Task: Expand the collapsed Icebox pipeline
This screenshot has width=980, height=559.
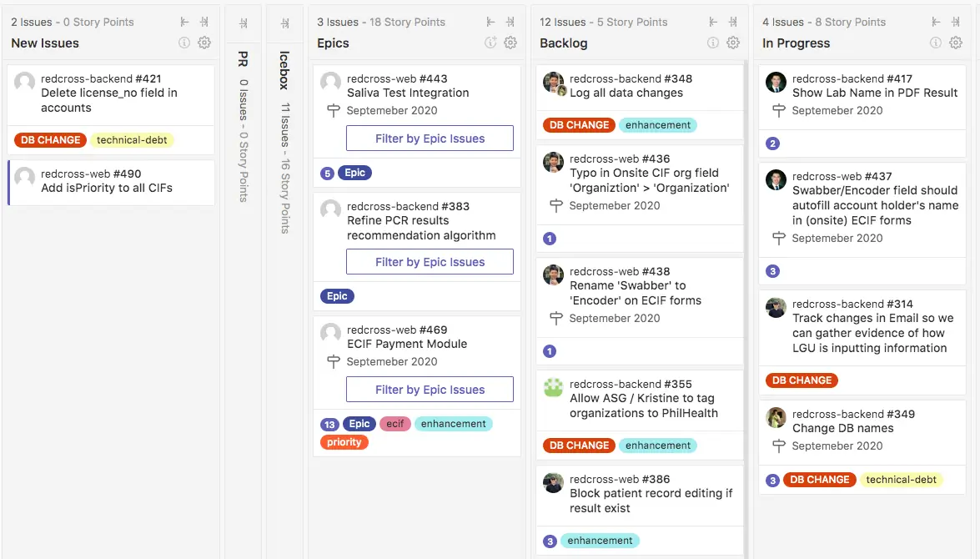Action: pos(285,23)
